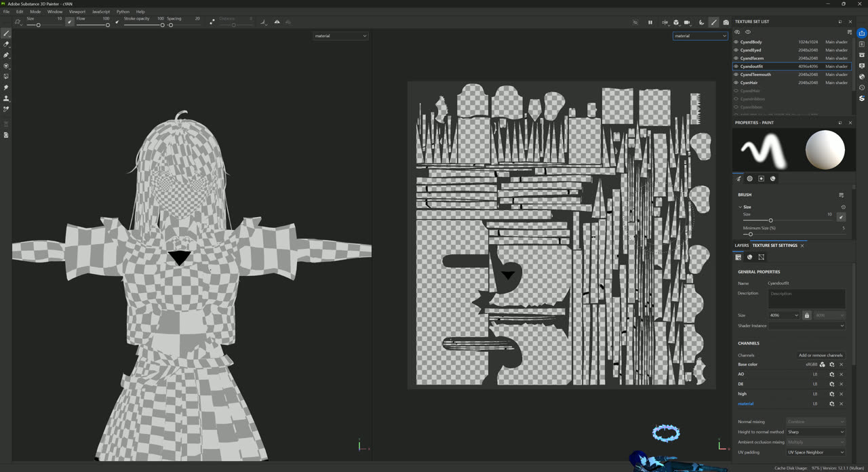Open the camera screenshot icon in top toolbar

pos(726,22)
